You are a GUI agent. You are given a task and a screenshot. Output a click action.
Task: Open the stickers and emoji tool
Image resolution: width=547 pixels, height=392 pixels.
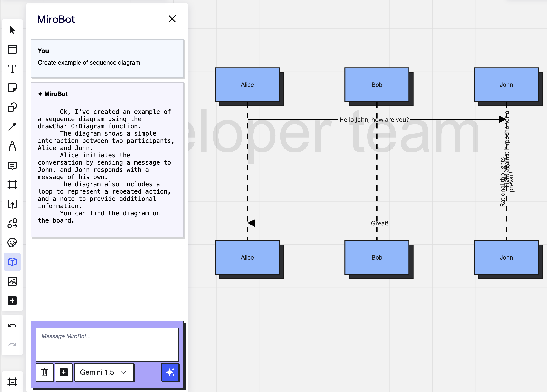[12, 243]
